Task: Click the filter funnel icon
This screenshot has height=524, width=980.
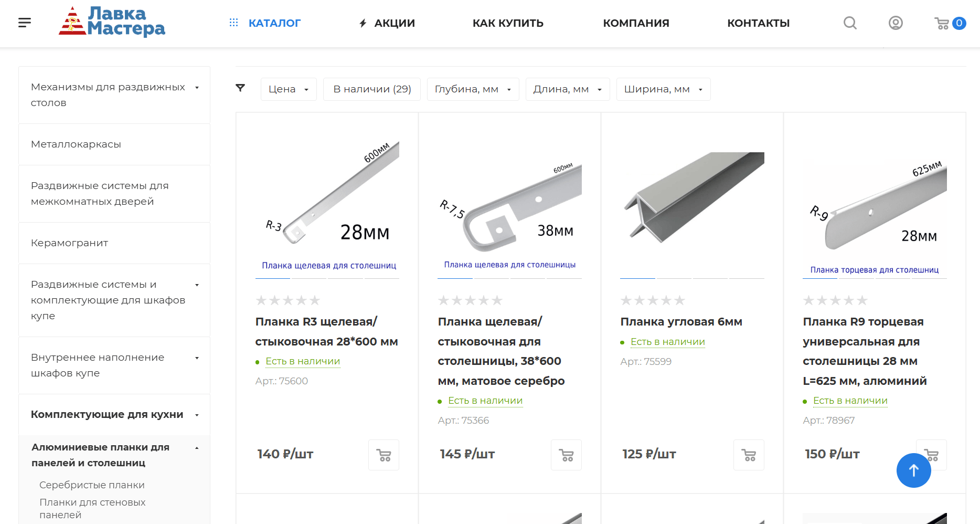Action: click(240, 88)
